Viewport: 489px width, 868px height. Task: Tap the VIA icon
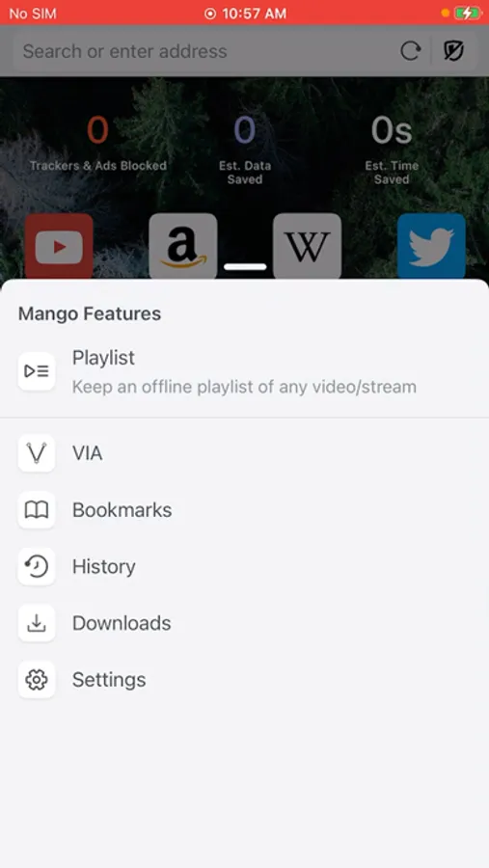coord(37,453)
